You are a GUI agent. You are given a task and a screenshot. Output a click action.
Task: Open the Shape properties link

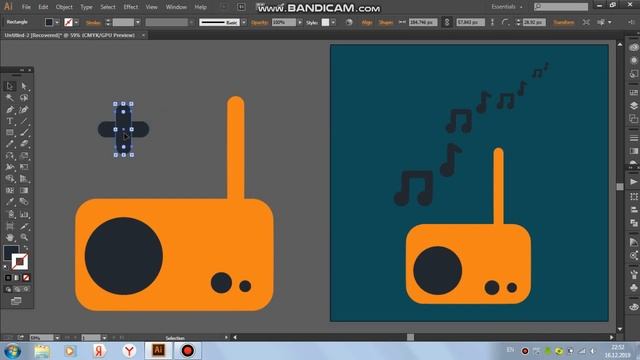386,22
